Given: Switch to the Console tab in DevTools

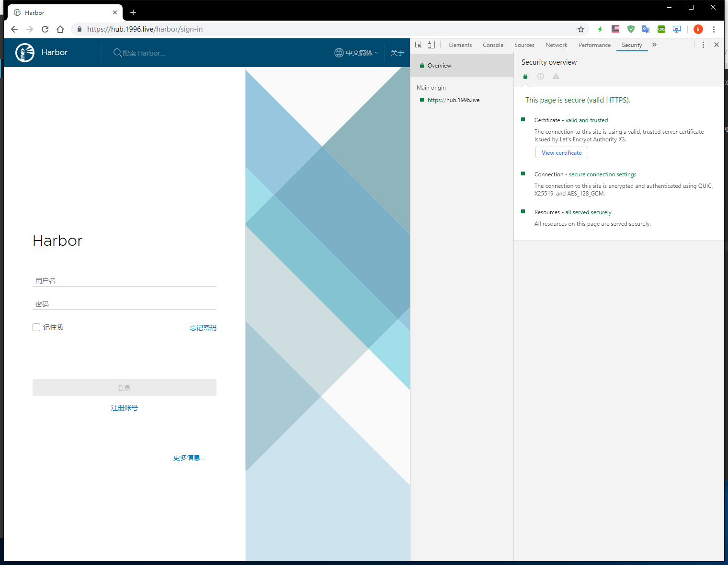Looking at the screenshot, I should click(493, 45).
